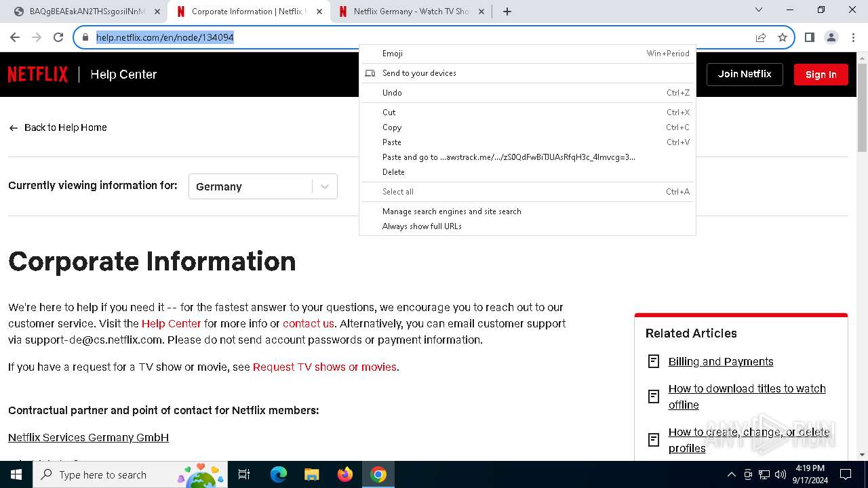Choose Undo in the context menu

click(527, 93)
